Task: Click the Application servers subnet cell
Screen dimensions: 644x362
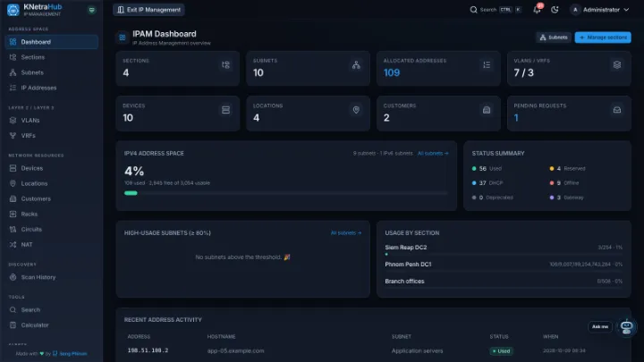Action: [x=417, y=351]
